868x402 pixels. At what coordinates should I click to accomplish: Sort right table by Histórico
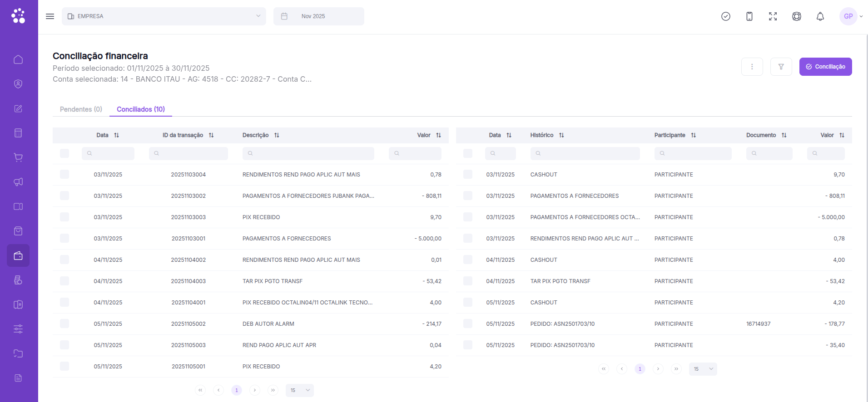(561, 135)
